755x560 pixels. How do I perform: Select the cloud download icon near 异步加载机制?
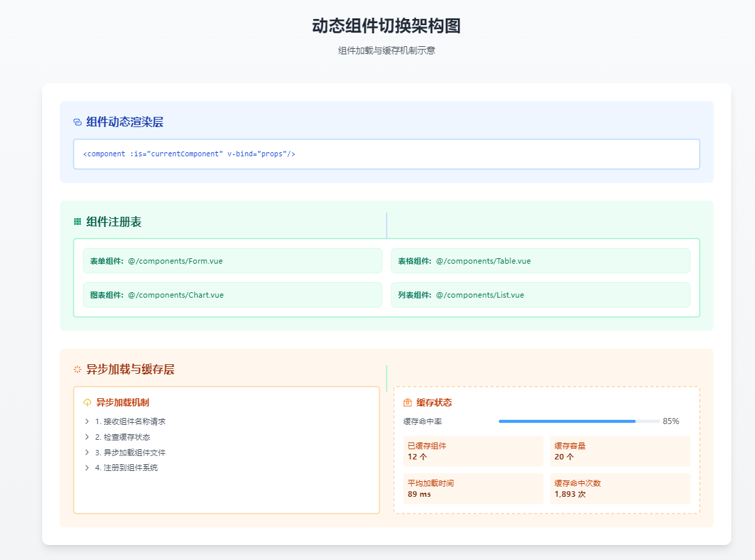[x=86, y=402]
